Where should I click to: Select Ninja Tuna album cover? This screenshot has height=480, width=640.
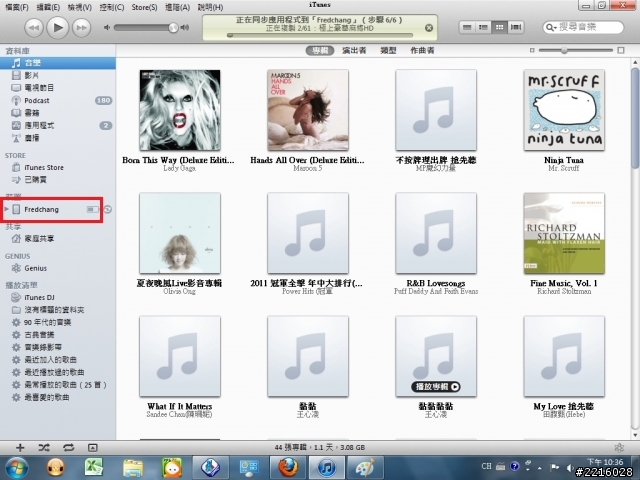[x=564, y=110]
